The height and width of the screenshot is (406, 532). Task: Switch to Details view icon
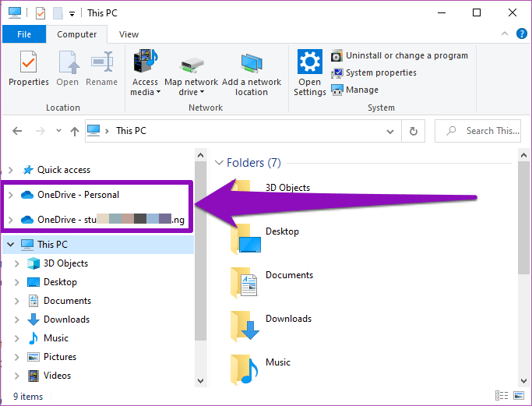point(501,395)
